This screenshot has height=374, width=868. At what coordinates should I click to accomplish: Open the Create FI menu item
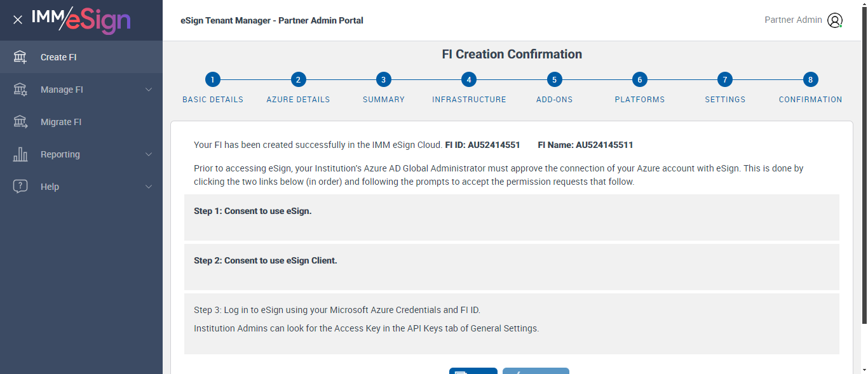[58, 57]
